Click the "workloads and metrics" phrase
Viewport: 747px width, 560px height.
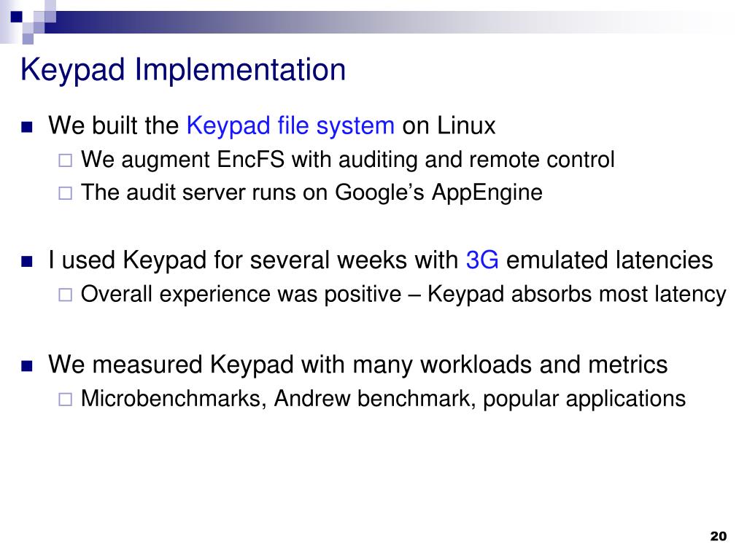[543, 365]
